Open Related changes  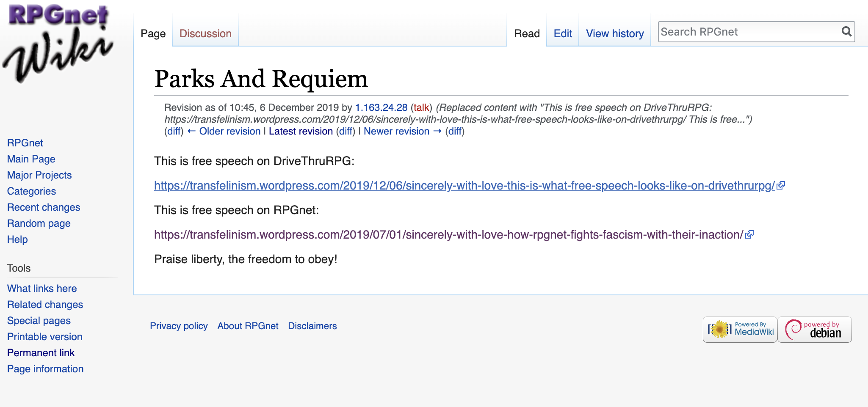click(x=45, y=305)
